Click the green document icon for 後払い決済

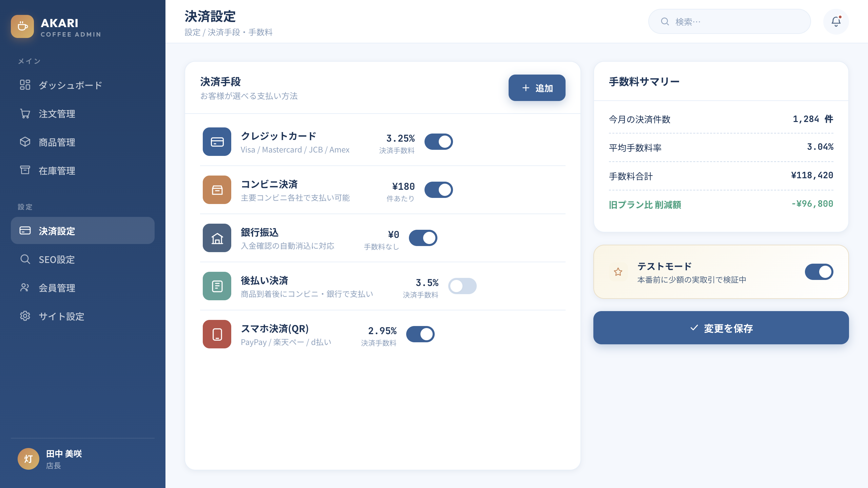[217, 286]
